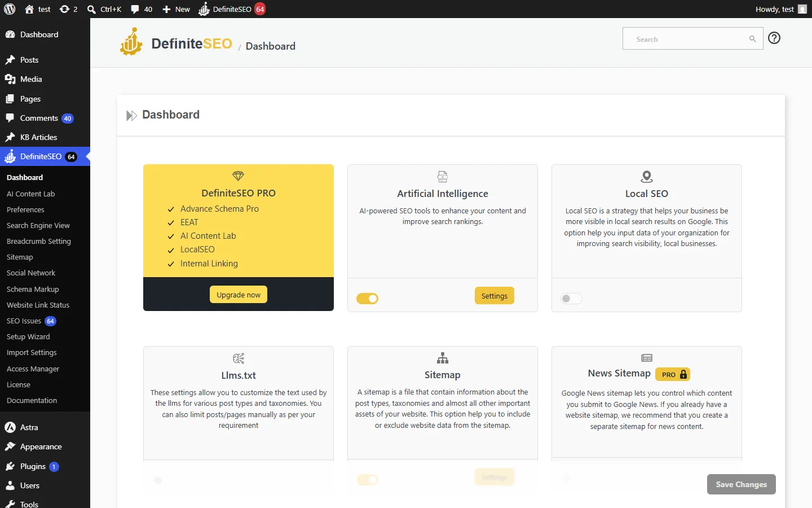
Task: Click the diamond icon on PRO card
Action: pos(239,176)
